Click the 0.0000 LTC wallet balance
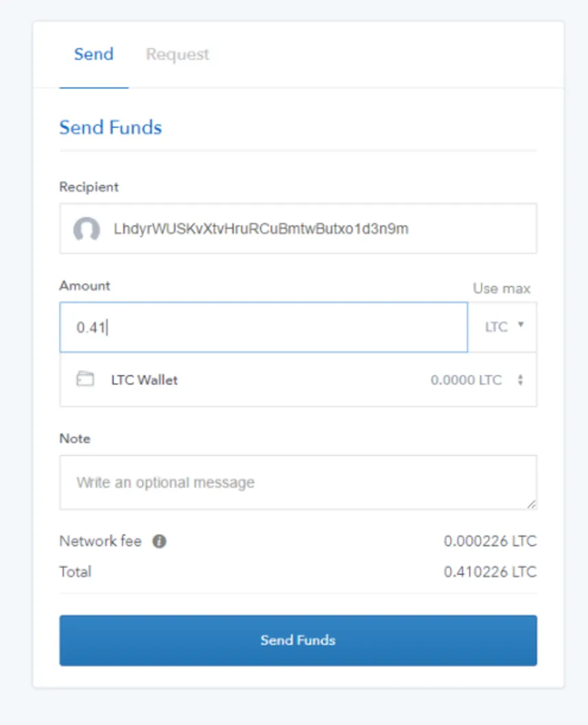This screenshot has width=588, height=725. [466, 380]
